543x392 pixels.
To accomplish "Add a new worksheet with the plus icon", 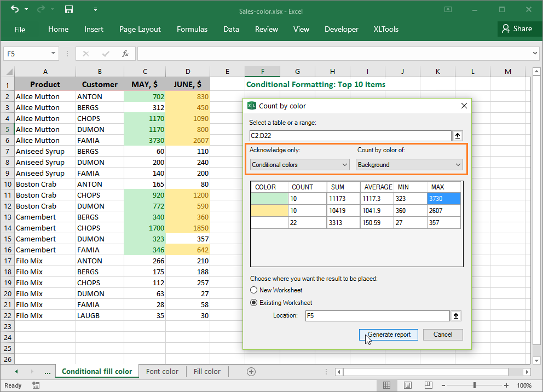I will pos(251,371).
